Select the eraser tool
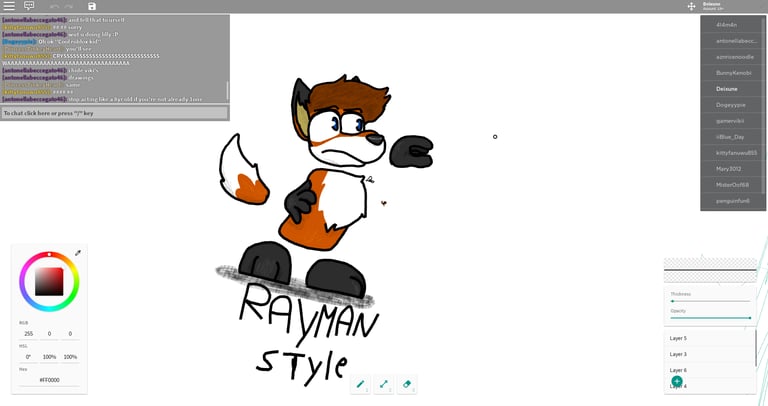The width and height of the screenshot is (768, 406). [407, 384]
